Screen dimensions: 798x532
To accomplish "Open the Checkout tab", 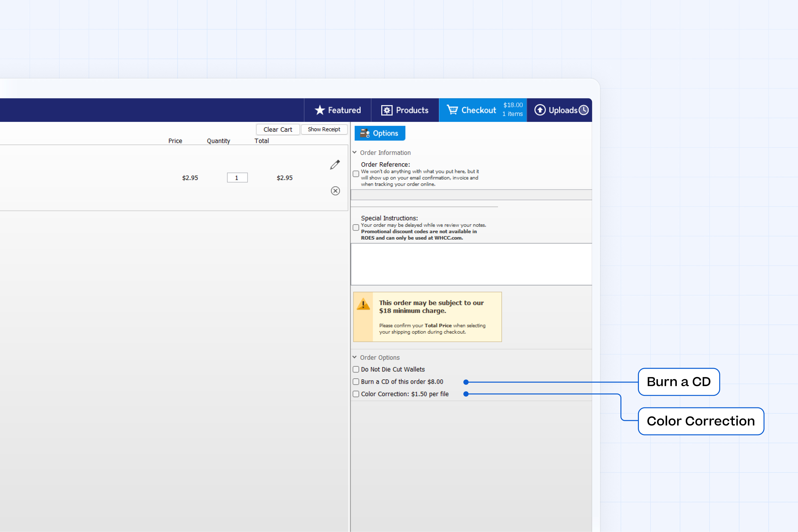I will [x=483, y=110].
